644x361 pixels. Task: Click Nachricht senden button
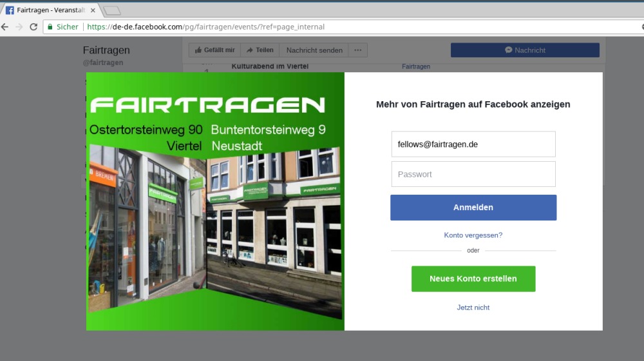[x=314, y=50]
